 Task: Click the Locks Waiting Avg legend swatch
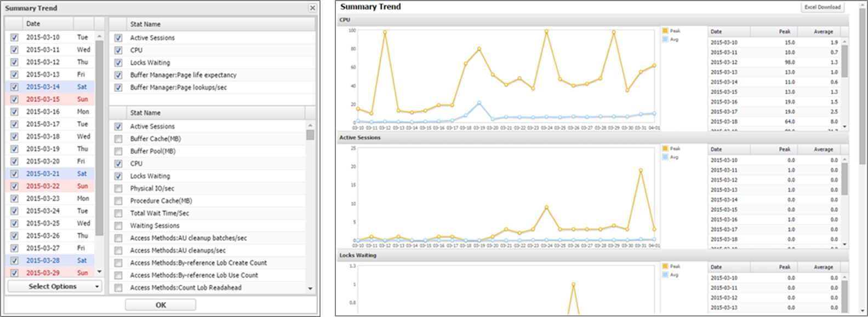(665, 275)
